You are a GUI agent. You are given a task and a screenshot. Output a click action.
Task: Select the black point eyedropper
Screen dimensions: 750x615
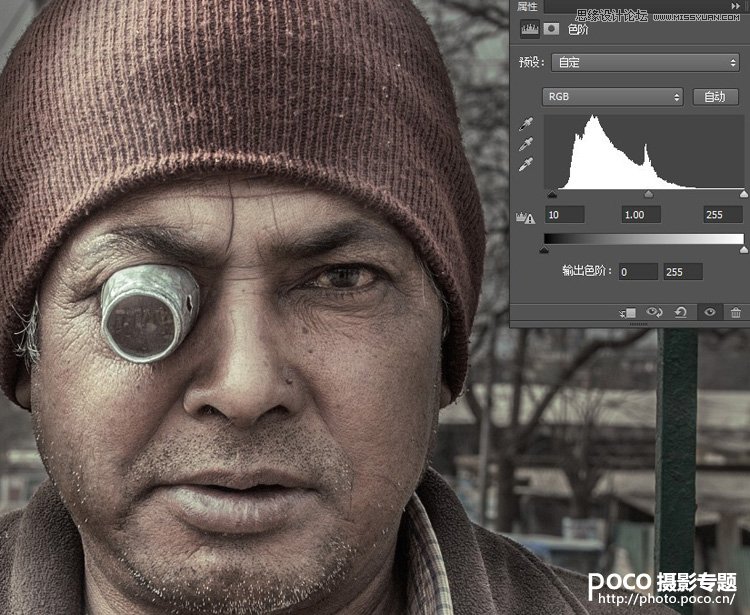(x=527, y=125)
